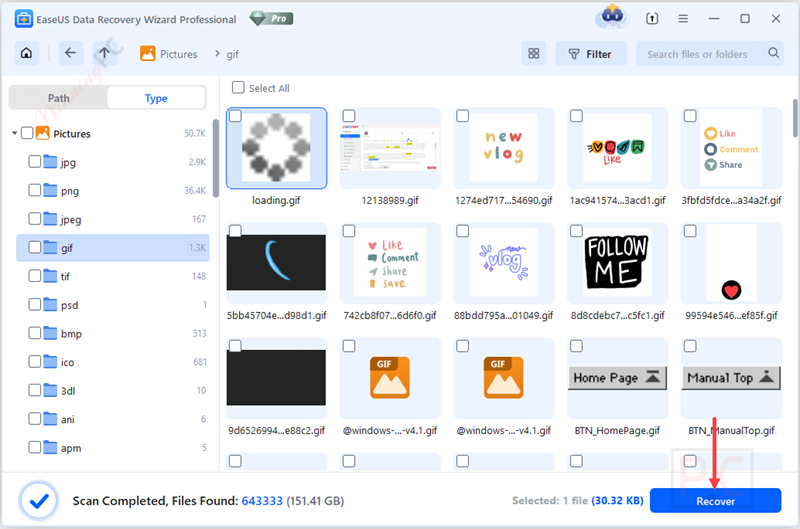Click the psd folder icon
Image resolution: width=800 pixels, height=529 pixels.
tap(50, 305)
